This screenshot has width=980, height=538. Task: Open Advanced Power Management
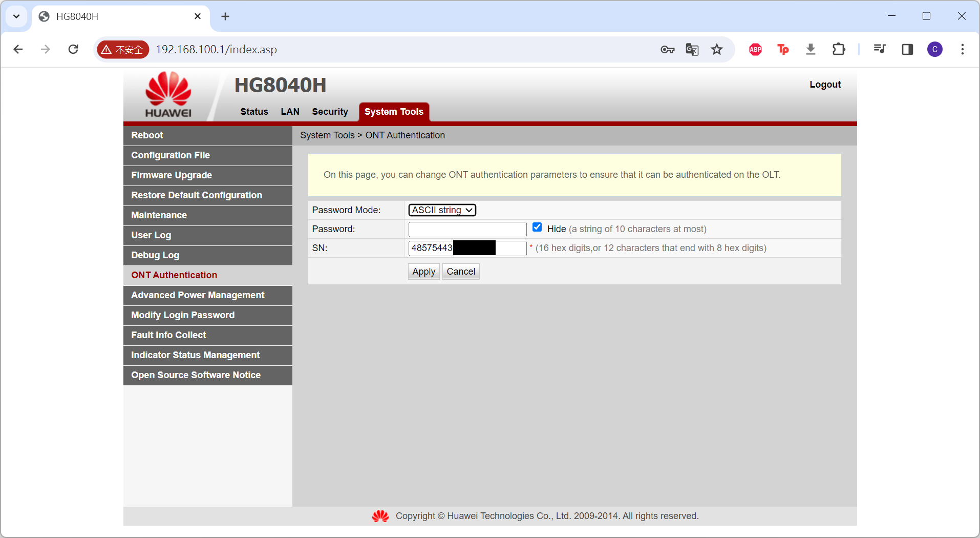point(208,295)
